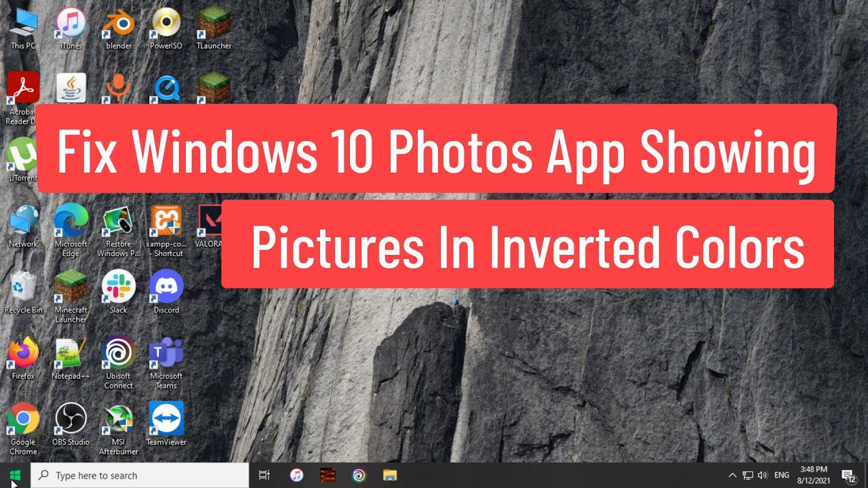The image size is (868, 488).
Task: Open PowerISO desktop shortcut
Action: tap(166, 28)
